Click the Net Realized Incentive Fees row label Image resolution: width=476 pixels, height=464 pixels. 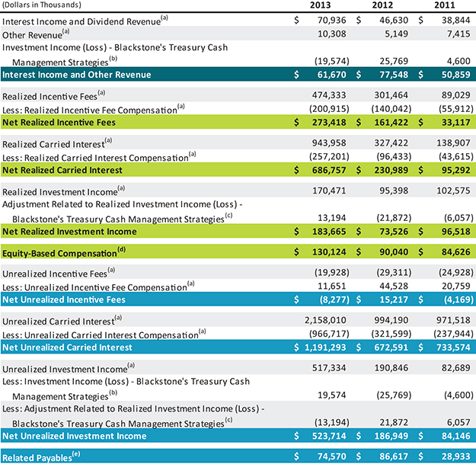pos(57,122)
